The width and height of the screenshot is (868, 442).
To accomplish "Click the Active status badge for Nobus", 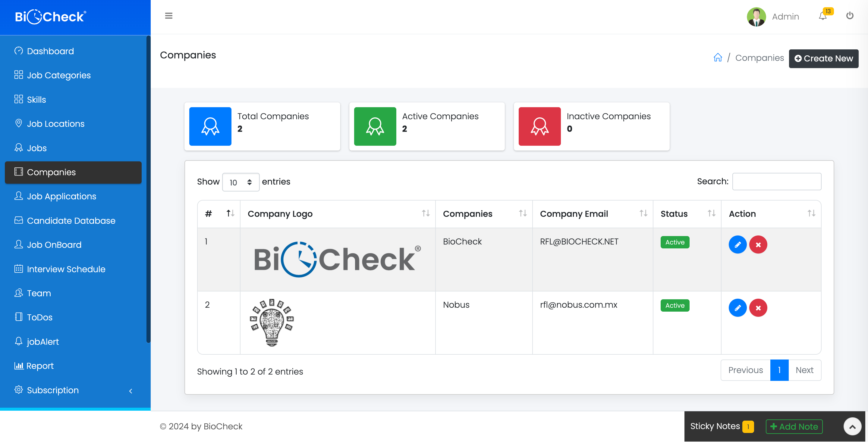I will tap(675, 305).
